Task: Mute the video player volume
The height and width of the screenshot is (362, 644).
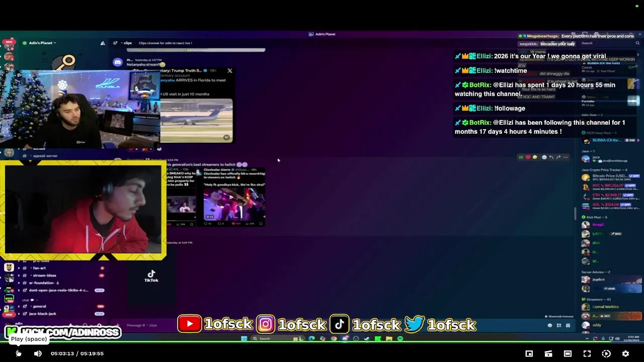Action: [38, 353]
